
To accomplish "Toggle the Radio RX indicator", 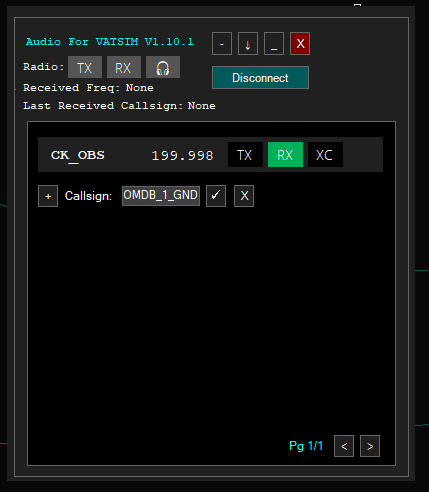I will (x=124, y=67).
